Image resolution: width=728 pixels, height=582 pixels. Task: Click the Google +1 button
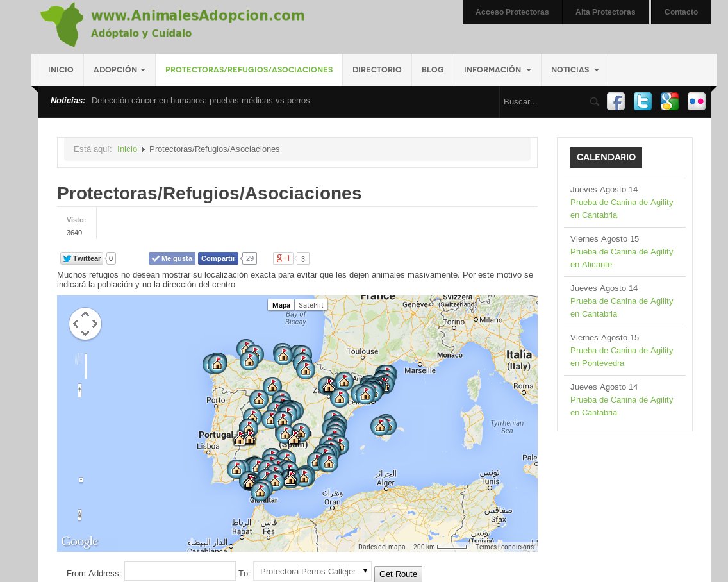click(x=283, y=258)
